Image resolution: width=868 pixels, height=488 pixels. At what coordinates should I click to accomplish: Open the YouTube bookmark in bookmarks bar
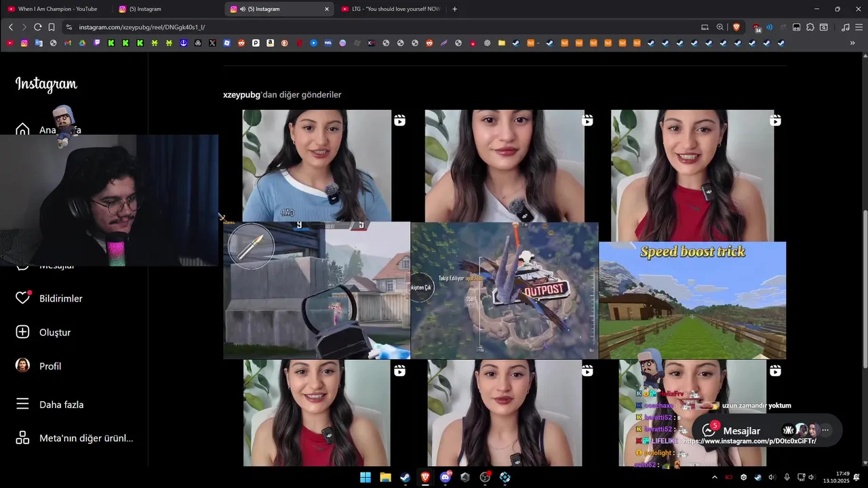(x=9, y=43)
